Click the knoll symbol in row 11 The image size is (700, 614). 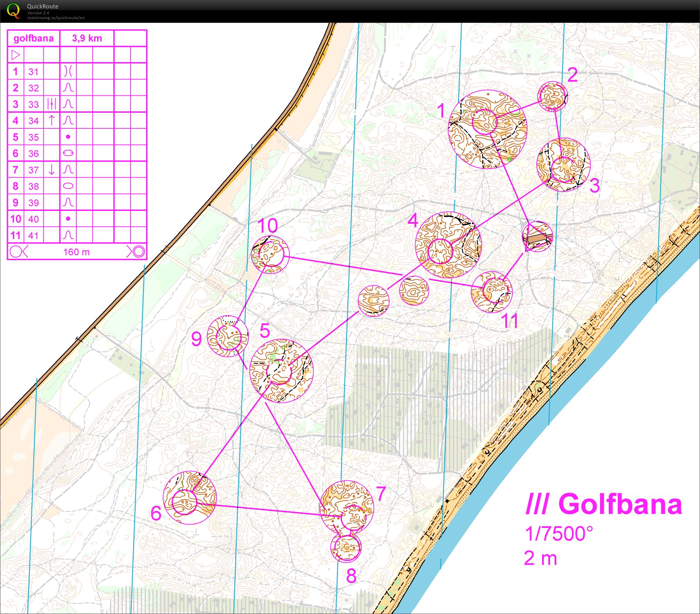[x=68, y=235]
